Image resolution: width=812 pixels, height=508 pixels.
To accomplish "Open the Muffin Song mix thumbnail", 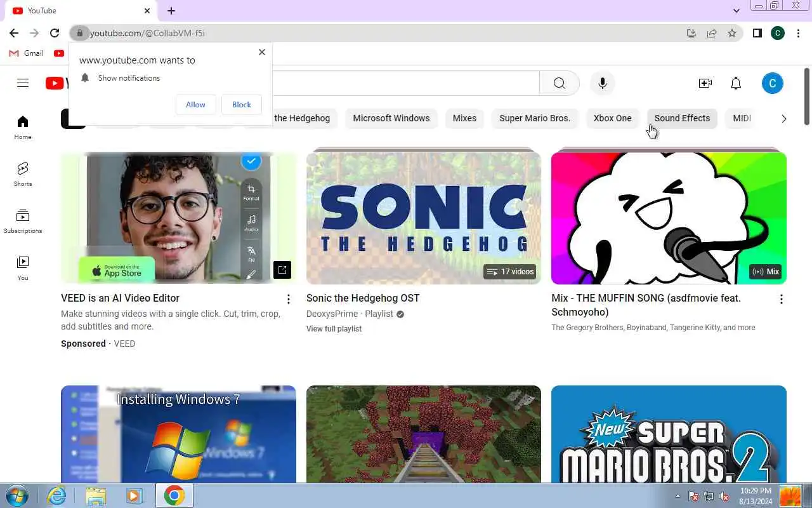I will [x=669, y=218].
